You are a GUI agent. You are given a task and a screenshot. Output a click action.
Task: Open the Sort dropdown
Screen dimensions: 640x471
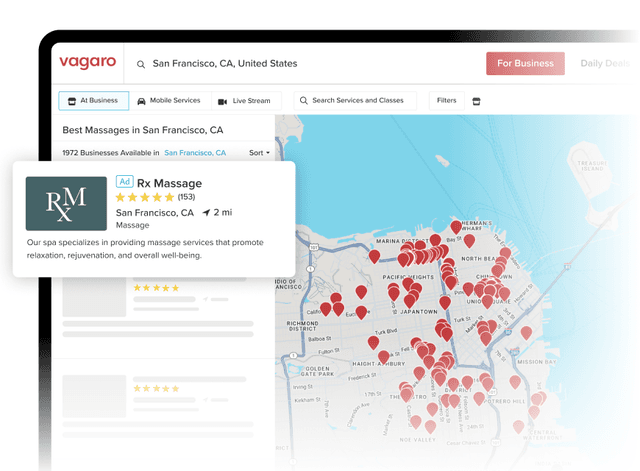point(259,153)
